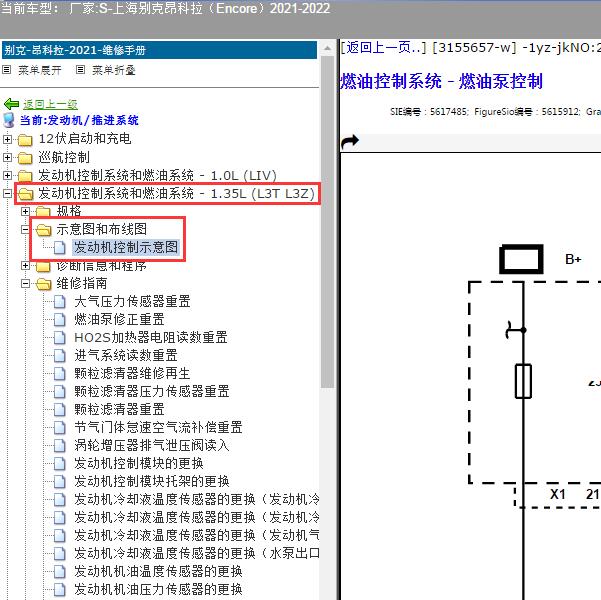This screenshot has width=601, height=600.
Task: Select 发动机控制系统和燃油系统 - 1.0L (LIV)
Action: (157, 175)
